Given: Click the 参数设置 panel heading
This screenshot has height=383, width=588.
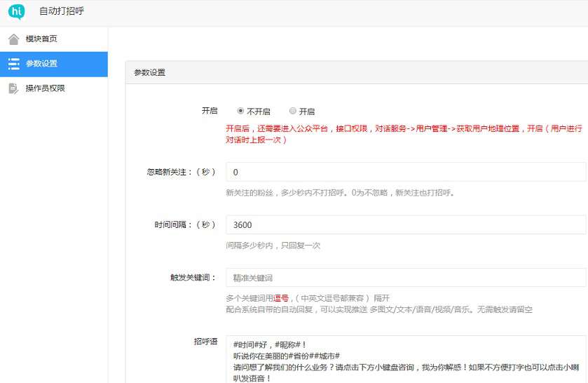Looking at the screenshot, I should 149,72.
